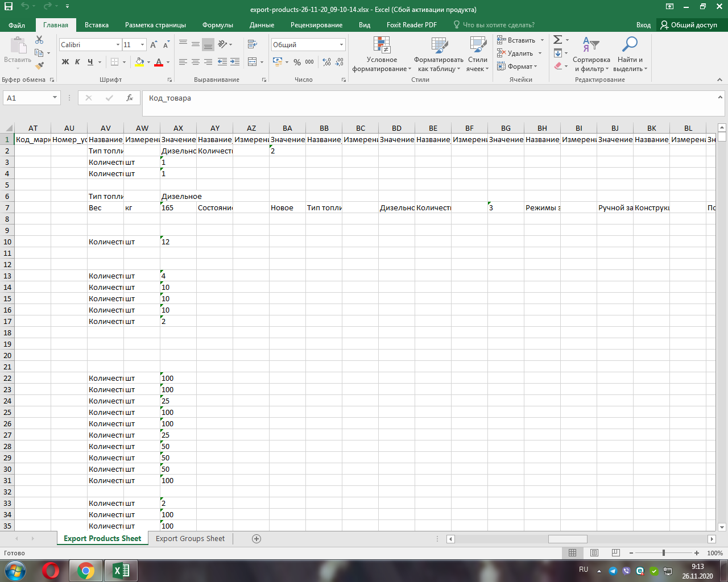Click the Вход sign-in button

pos(643,25)
